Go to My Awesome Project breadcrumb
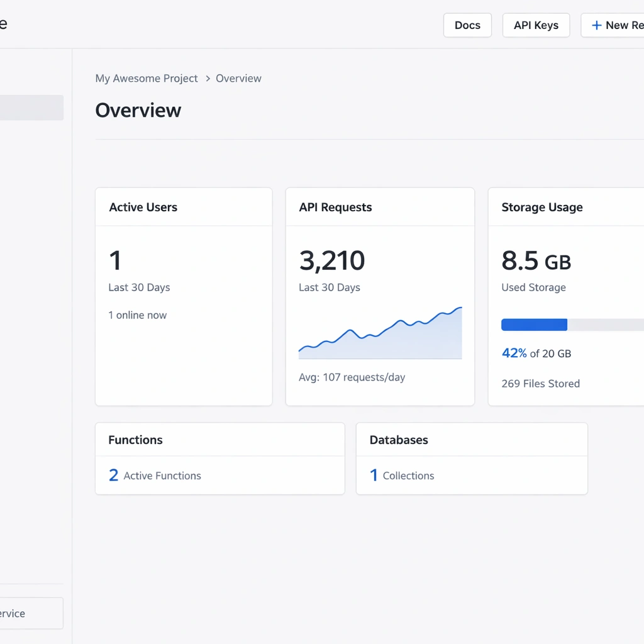644x644 pixels. [147, 79]
